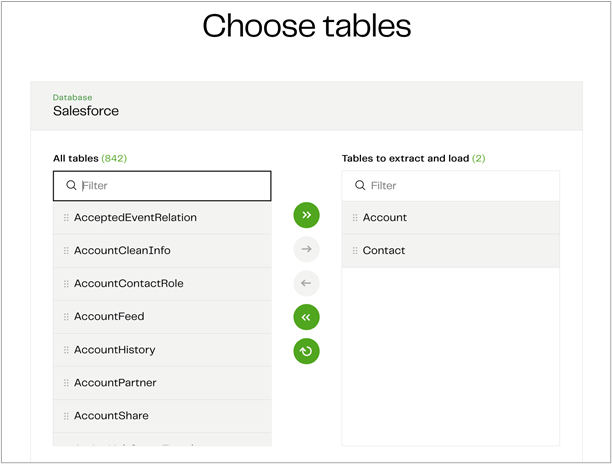The image size is (612, 464).
Task: Click the search icon in All tables filter
Action: pyautogui.click(x=71, y=186)
